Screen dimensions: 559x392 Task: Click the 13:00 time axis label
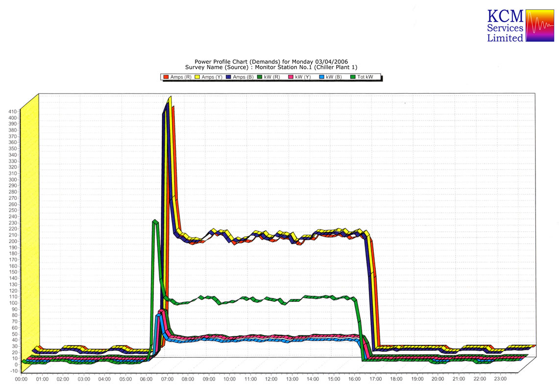click(x=292, y=379)
